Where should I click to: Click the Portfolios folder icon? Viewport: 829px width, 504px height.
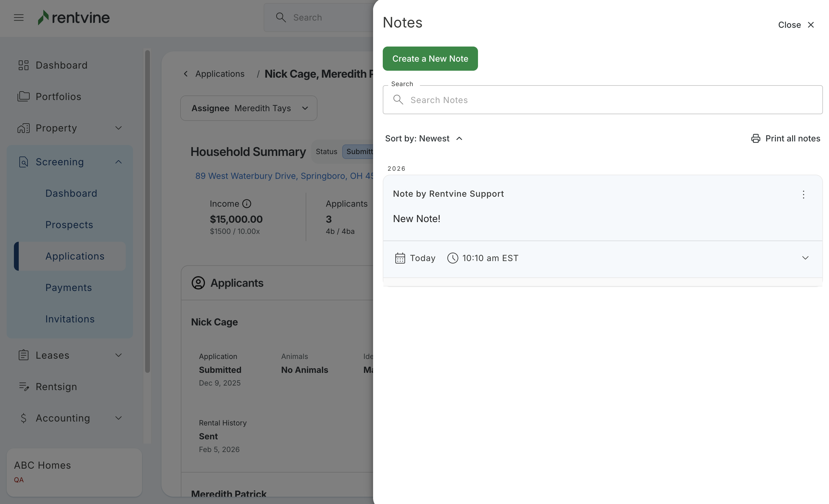[x=23, y=96]
